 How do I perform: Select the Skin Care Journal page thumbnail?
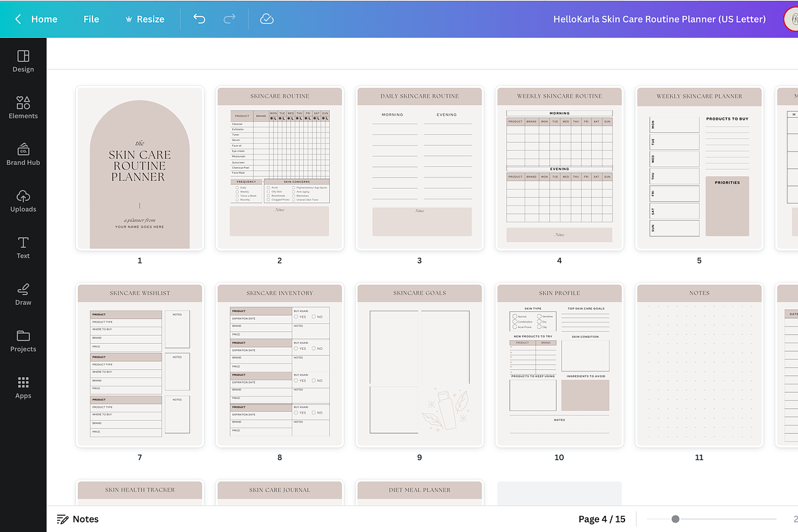click(x=279, y=493)
